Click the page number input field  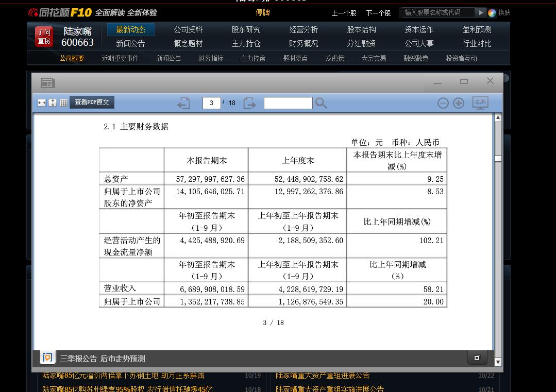212,103
